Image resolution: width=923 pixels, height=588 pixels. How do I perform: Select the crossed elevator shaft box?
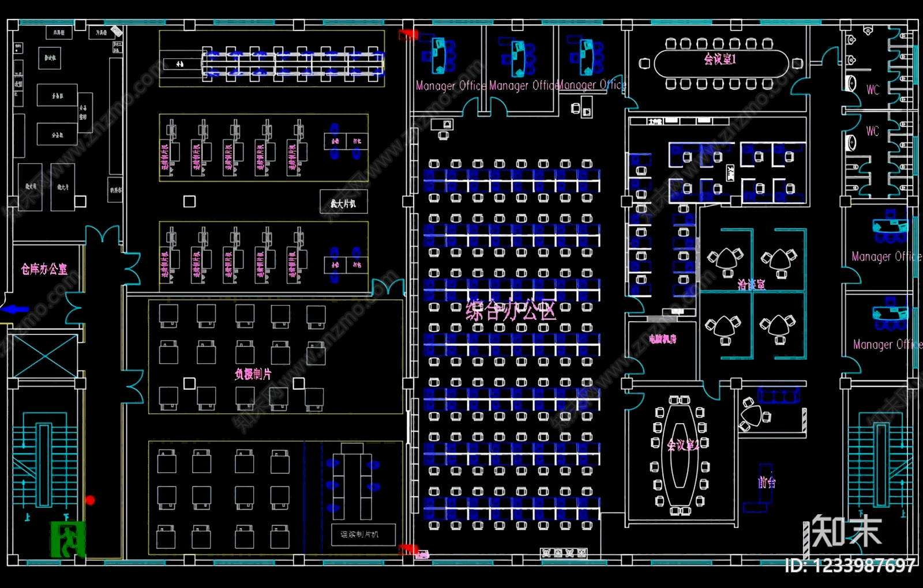point(45,356)
